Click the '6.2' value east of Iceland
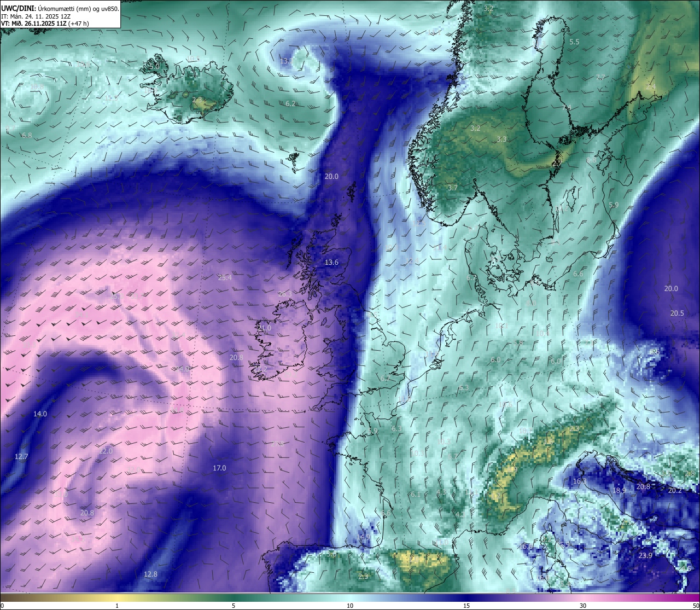 tap(290, 103)
